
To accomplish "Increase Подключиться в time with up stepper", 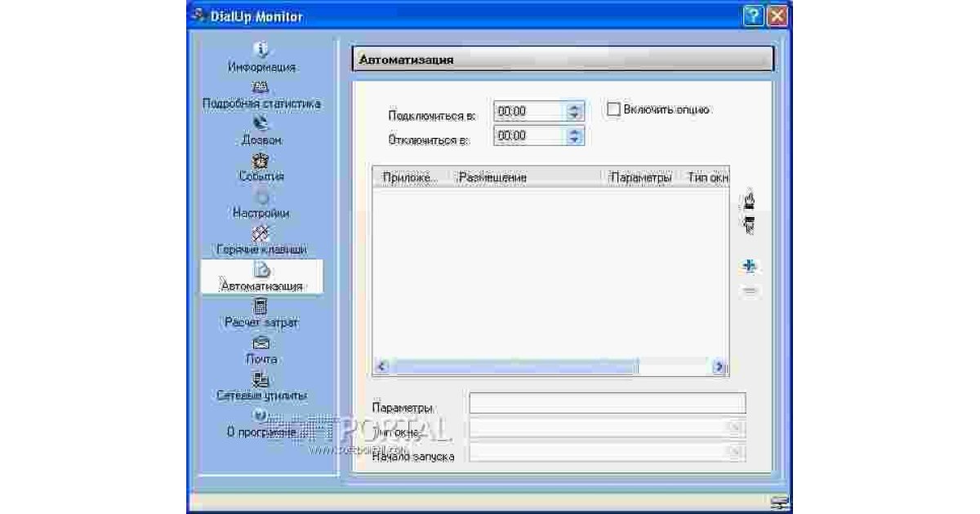I will pos(576,107).
